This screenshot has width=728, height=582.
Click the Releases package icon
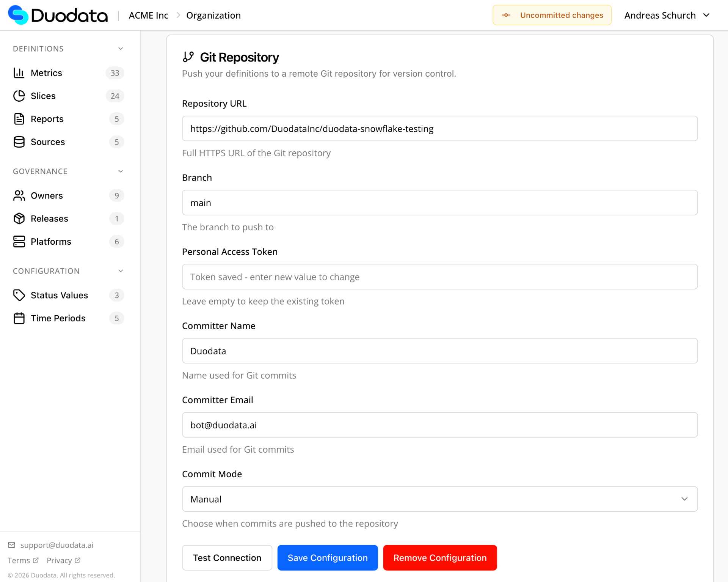coord(19,219)
